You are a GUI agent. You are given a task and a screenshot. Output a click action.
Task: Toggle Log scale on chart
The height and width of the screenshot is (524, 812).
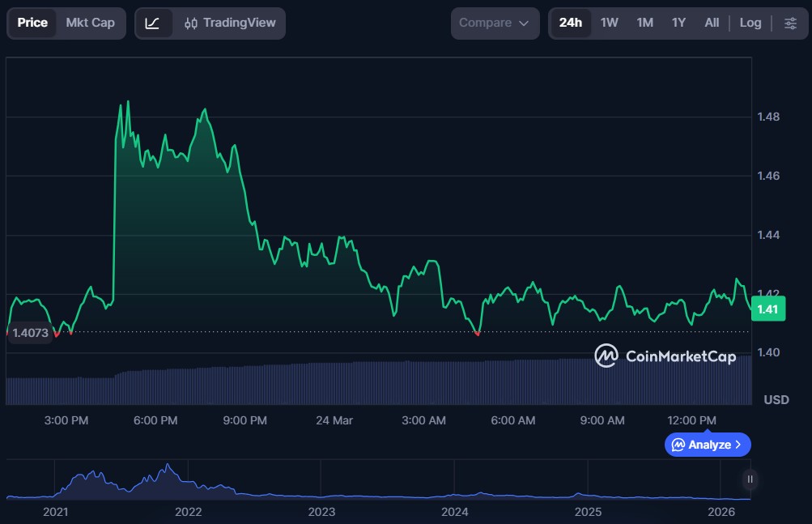coord(750,23)
